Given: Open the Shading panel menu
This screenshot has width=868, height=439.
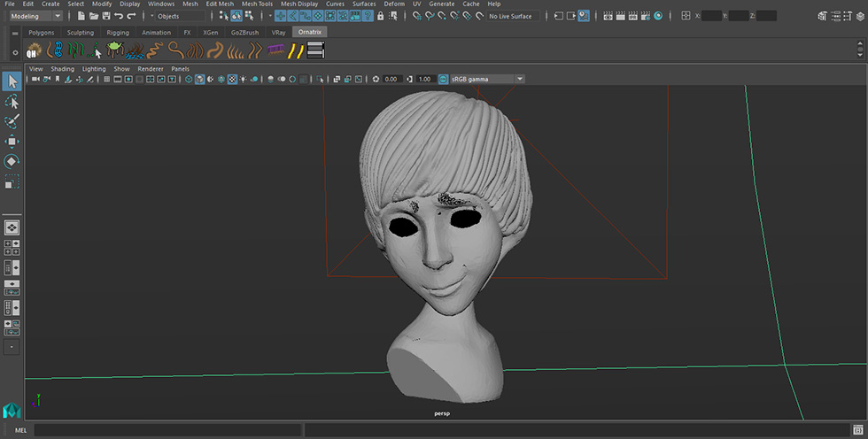Looking at the screenshot, I should tap(62, 68).
